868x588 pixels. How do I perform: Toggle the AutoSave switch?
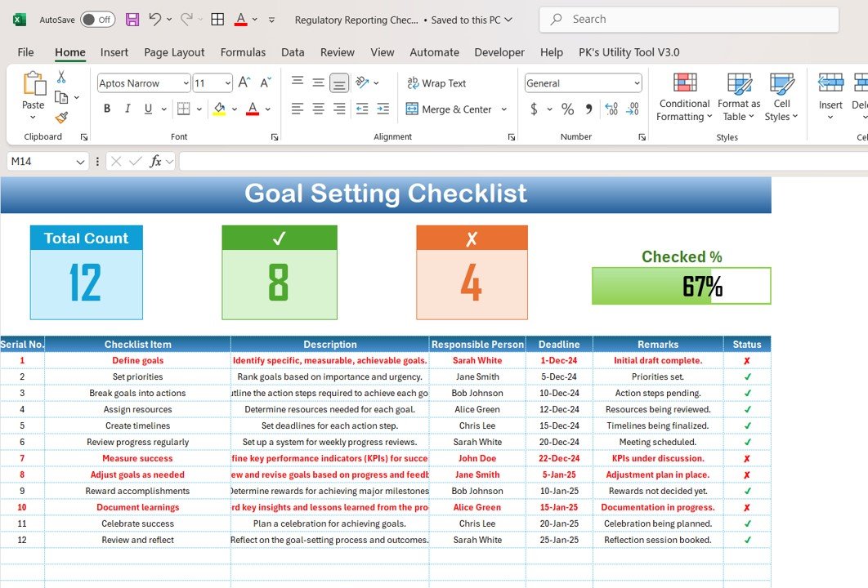[97, 20]
